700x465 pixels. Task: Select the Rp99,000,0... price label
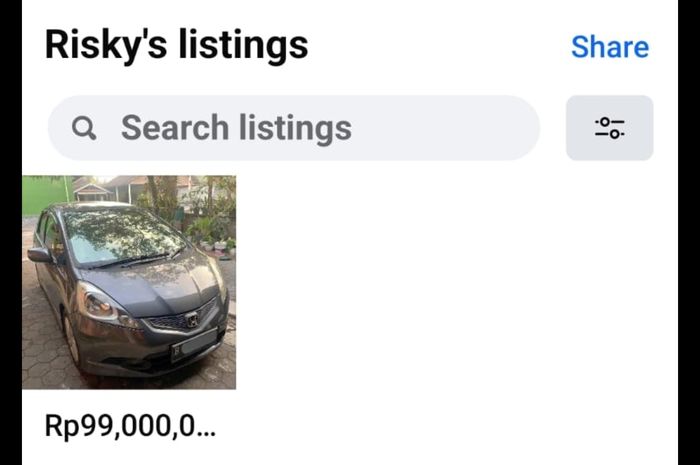click(x=130, y=425)
